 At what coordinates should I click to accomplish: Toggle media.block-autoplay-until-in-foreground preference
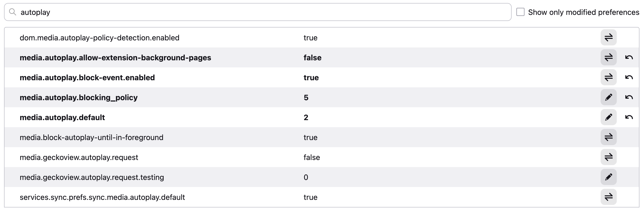pyautogui.click(x=608, y=137)
